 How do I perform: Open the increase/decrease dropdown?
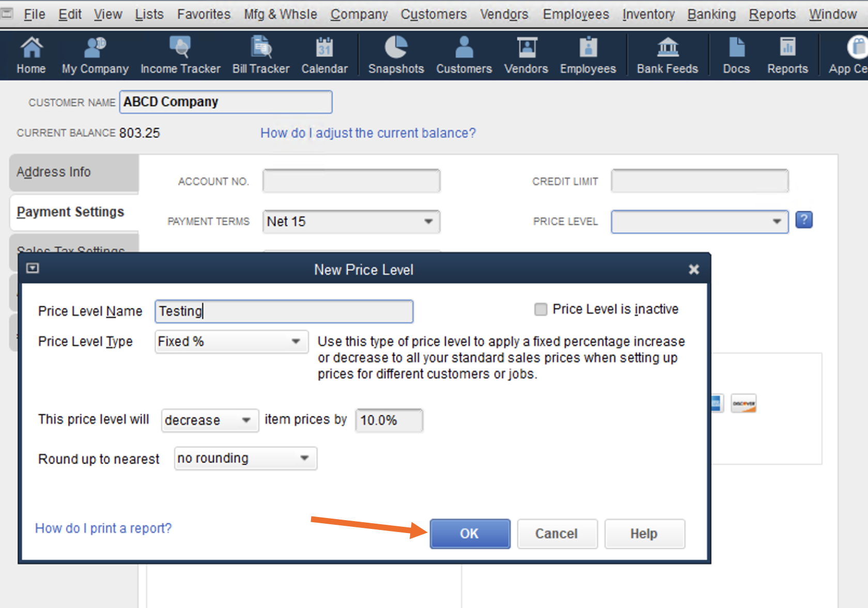(246, 420)
